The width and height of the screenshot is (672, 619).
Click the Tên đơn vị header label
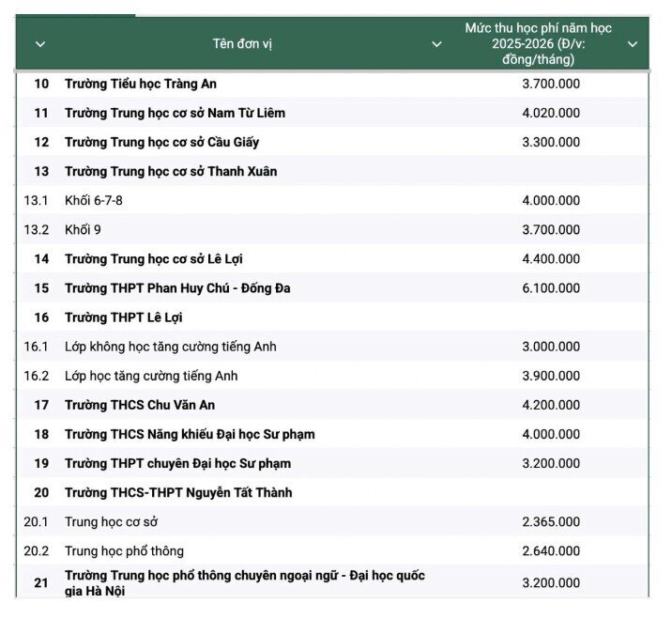pos(242,44)
